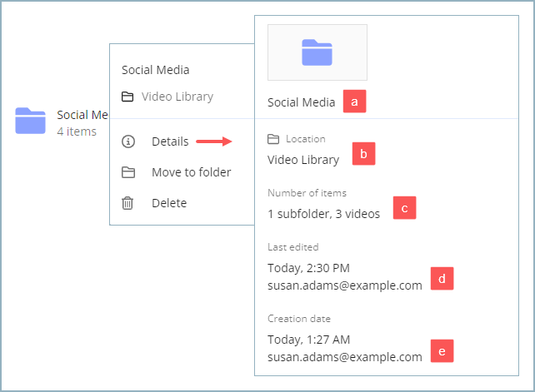The width and height of the screenshot is (535, 392).
Task: Click the '1 subfolder, 3 videos' value
Action: [x=324, y=214]
